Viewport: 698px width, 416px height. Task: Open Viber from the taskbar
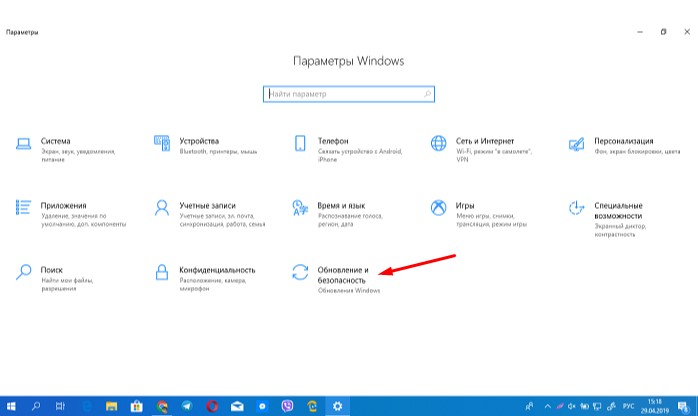(x=287, y=406)
